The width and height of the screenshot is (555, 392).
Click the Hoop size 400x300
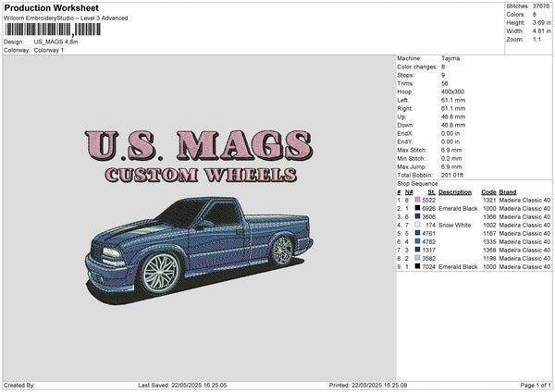[x=452, y=92]
